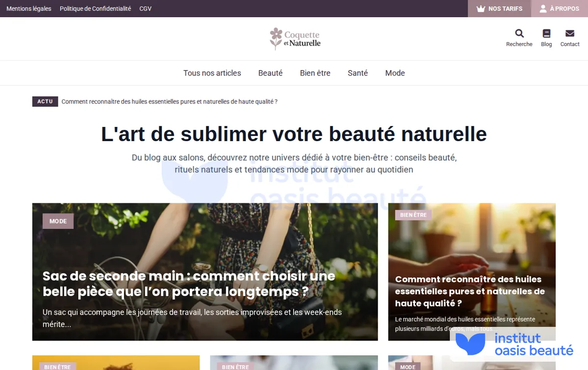This screenshot has height=370, width=588.
Task: Click the crown icon beside Nos Tarifs
Action: 481,9
